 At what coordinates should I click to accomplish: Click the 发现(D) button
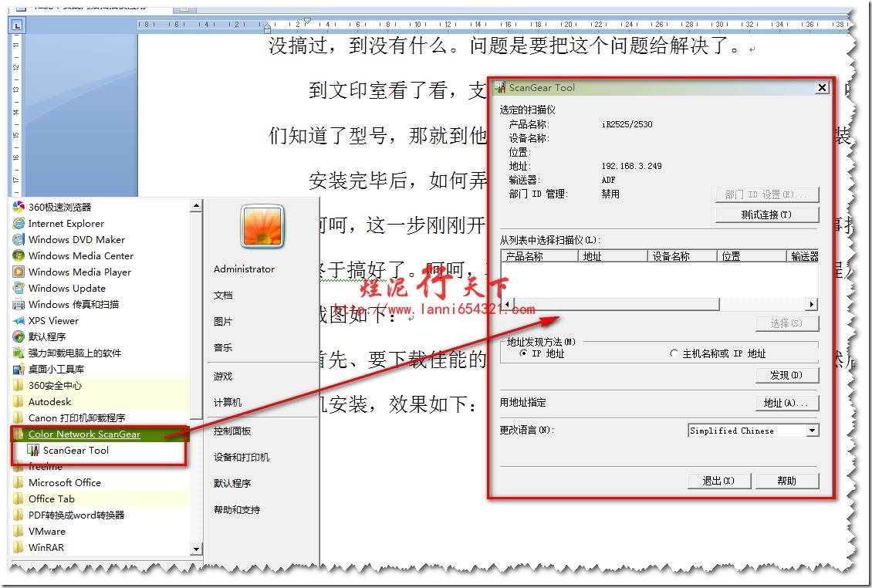click(x=786, y=376)
